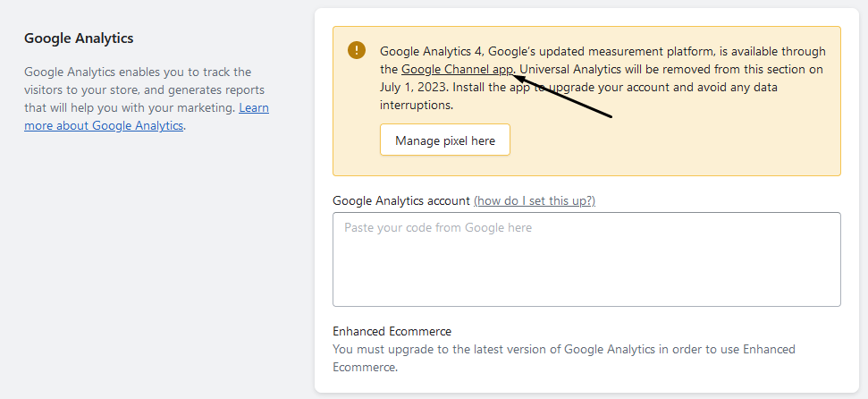Click the Enhanced Ecommerce heading

point(392,331)
